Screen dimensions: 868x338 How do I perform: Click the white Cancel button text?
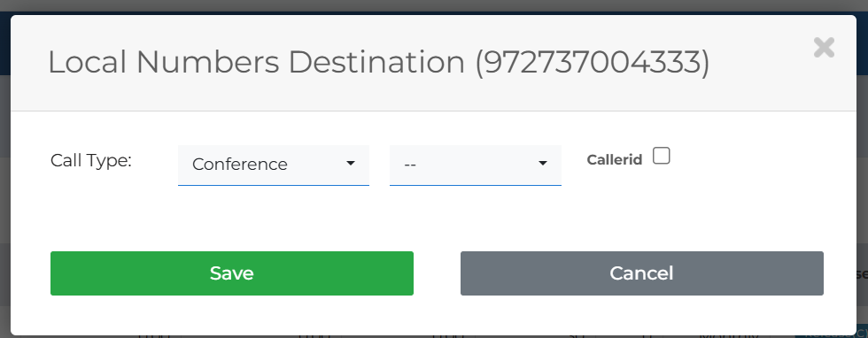[x=641, y=273]
